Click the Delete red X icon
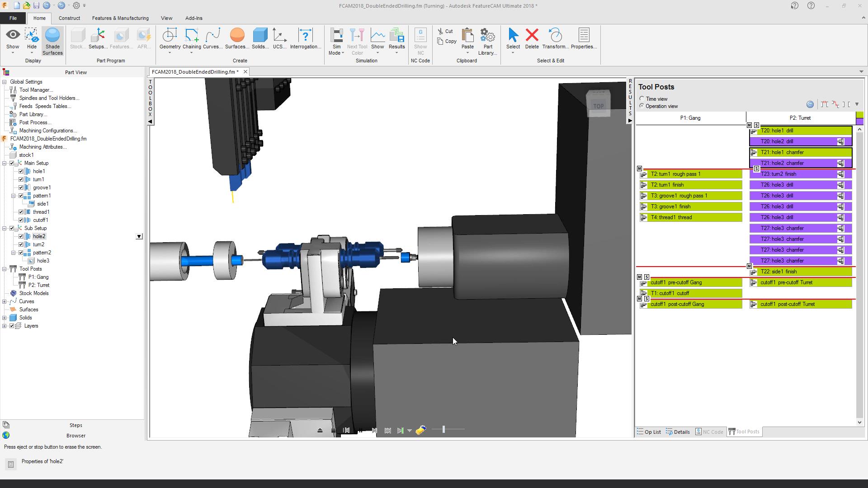Image resolution: width=868 pixels, height=488 pixels. [532, 35]
